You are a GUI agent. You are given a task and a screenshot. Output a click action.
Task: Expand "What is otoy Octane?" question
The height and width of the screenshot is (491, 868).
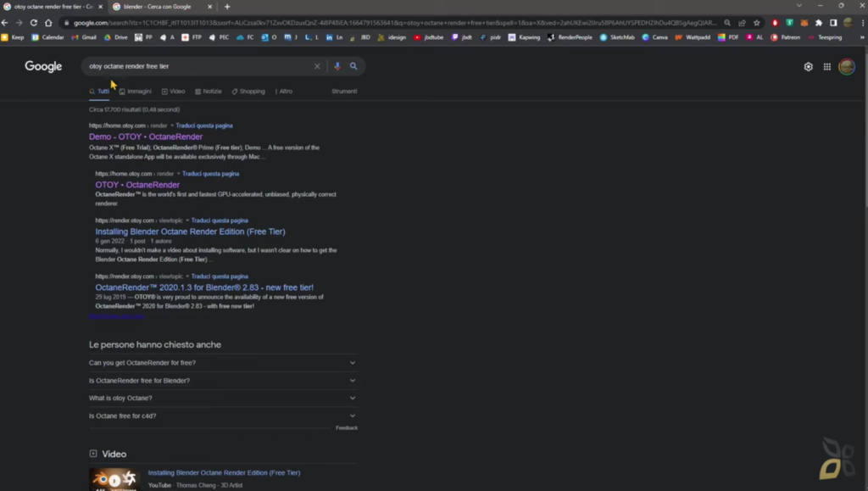pos(223,398)
